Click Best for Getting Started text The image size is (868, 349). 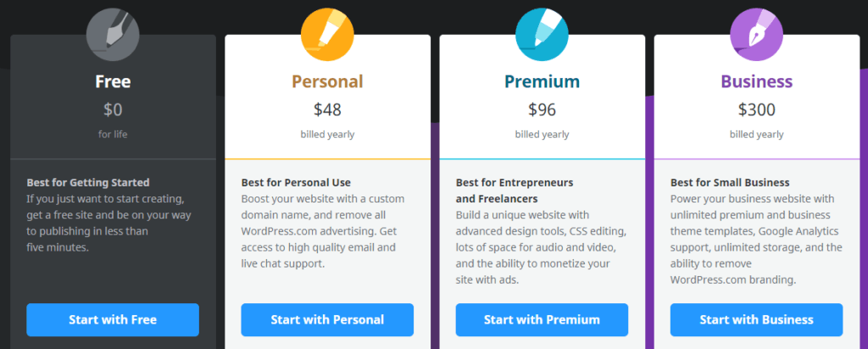pos(88,182)
